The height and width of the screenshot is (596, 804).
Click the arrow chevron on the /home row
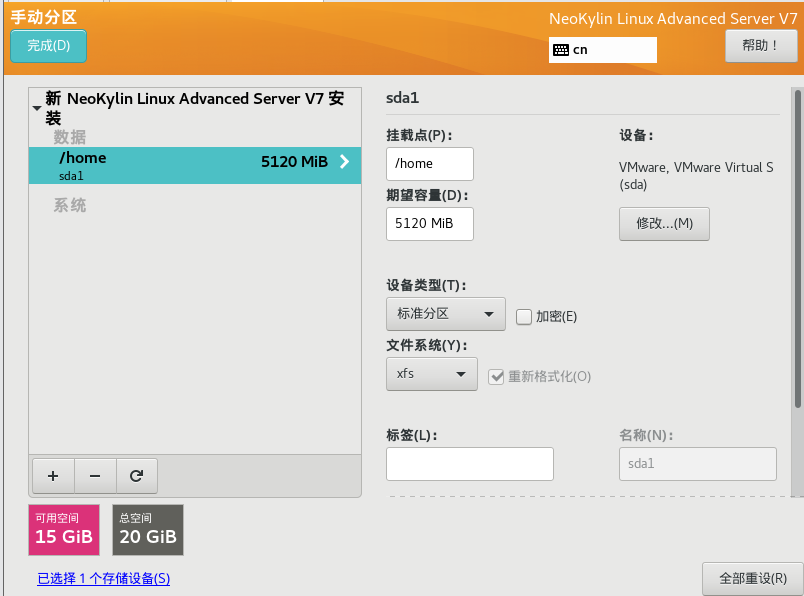point(345,162)
